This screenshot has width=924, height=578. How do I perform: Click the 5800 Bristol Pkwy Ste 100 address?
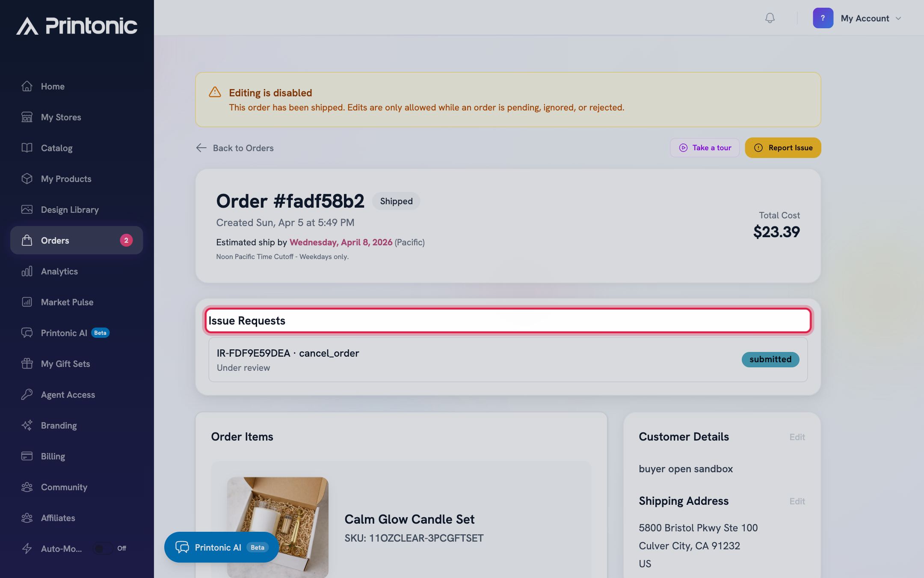pyautogui.click(x=698, y=528)
